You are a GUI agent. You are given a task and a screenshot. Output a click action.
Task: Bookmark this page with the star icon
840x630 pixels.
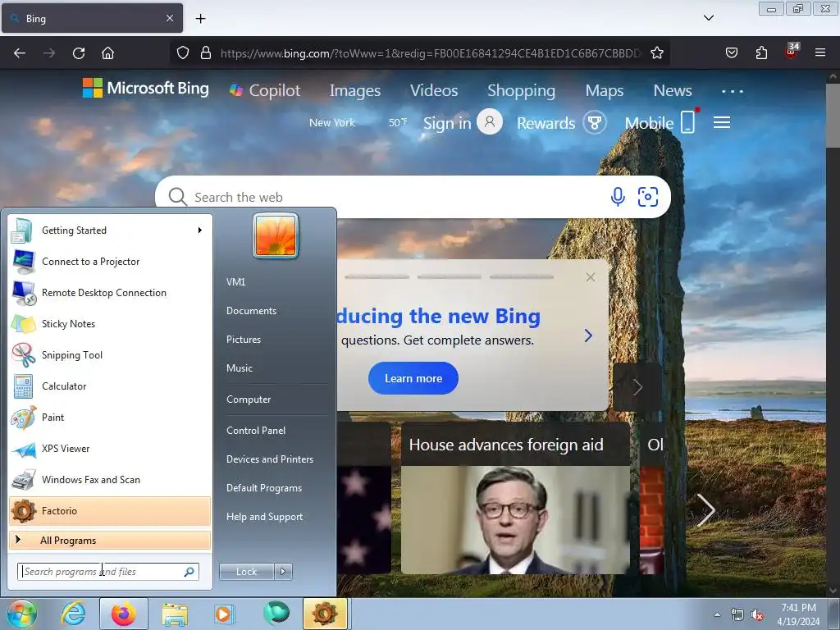[x=657, y=53]
